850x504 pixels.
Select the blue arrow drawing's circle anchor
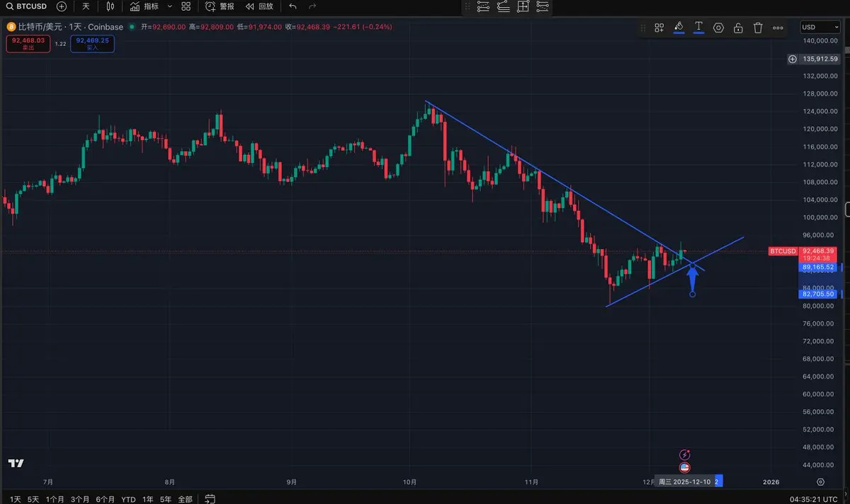[692, 294]
